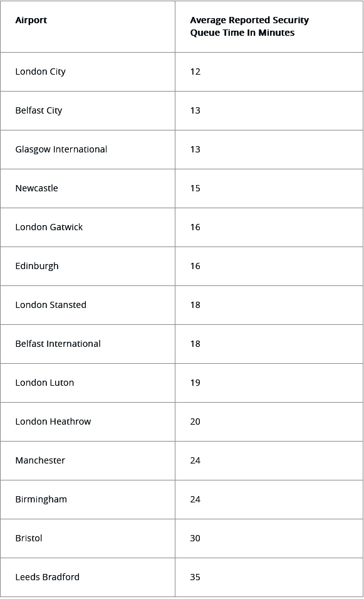
Task: Click the queue time value 35
Action: pyautogui.click(x=195, y=577)
